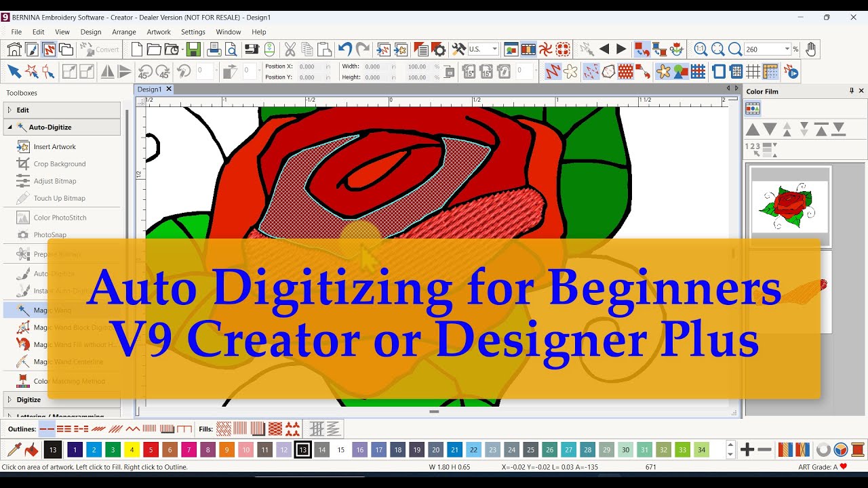
Task: Add a color with the plus icon
Action: tap(747, 449)
